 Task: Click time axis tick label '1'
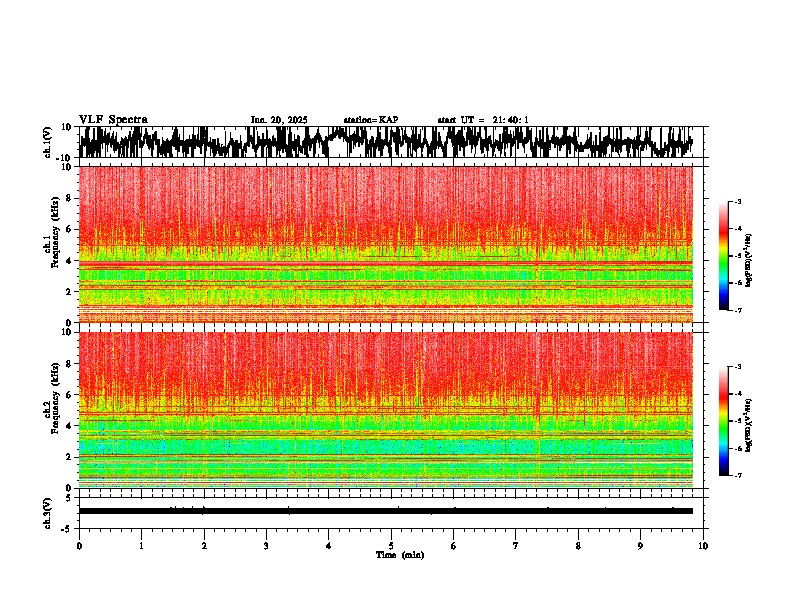pos(141,546)
